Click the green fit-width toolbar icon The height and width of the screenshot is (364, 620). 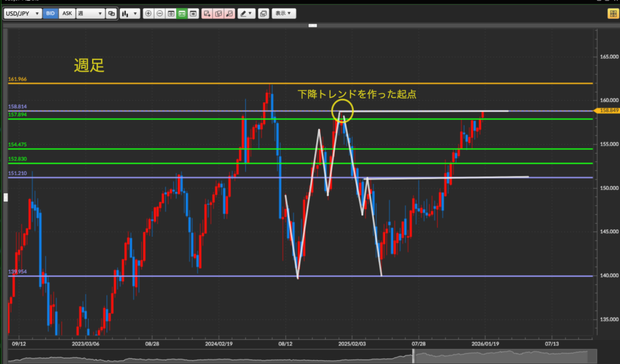182,13
